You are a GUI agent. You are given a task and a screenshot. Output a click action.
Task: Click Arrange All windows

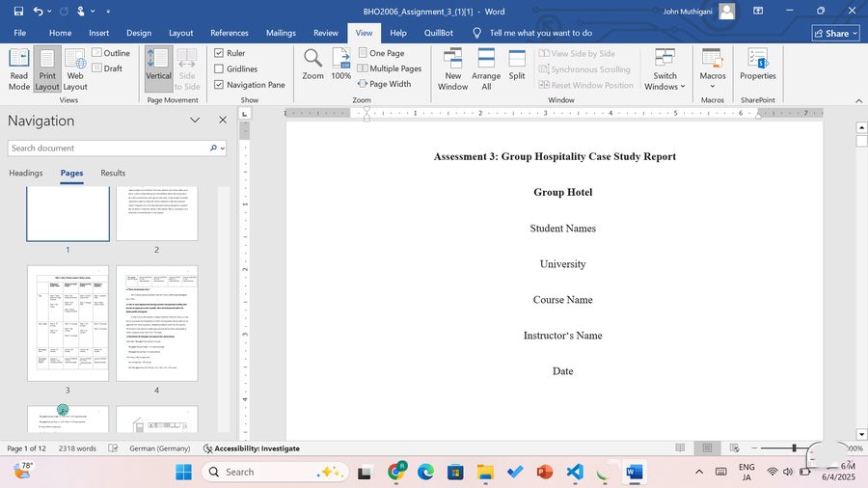pos(486,69)
